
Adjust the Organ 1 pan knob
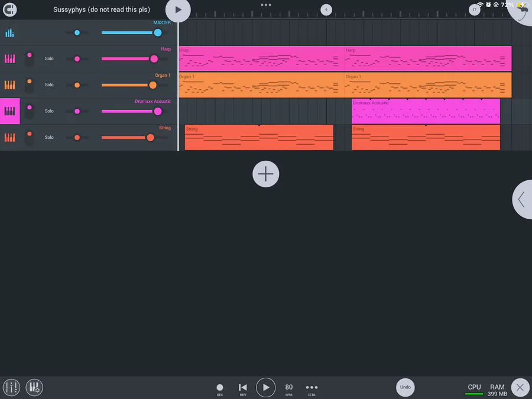(x=77, y=85)
